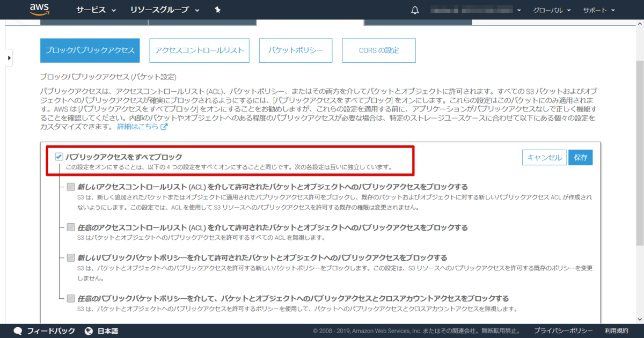This screenshot has width=644, height=338.
Task: Change language via 日本語 footer link
Action: (x=108, y=331)
